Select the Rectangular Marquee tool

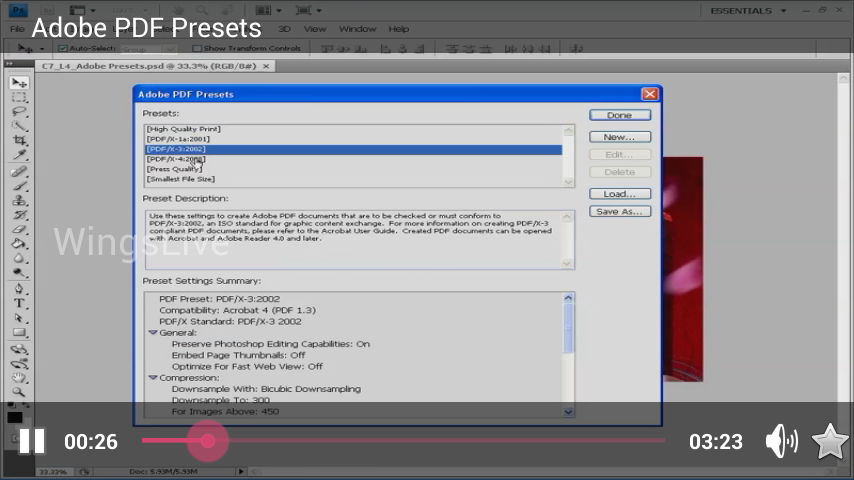tap(19, 98)
